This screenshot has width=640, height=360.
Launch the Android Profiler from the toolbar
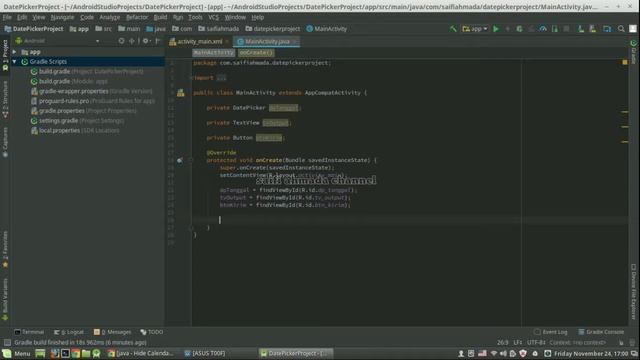coord(543,29)
